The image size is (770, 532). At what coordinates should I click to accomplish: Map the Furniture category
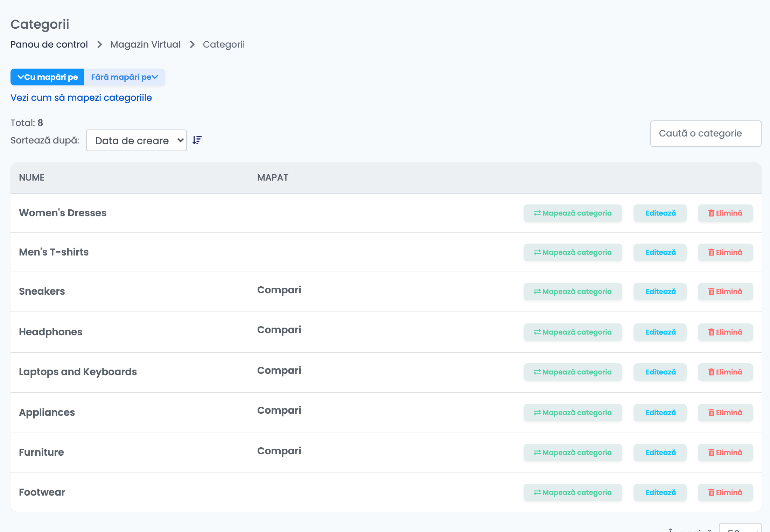[573, 453]
